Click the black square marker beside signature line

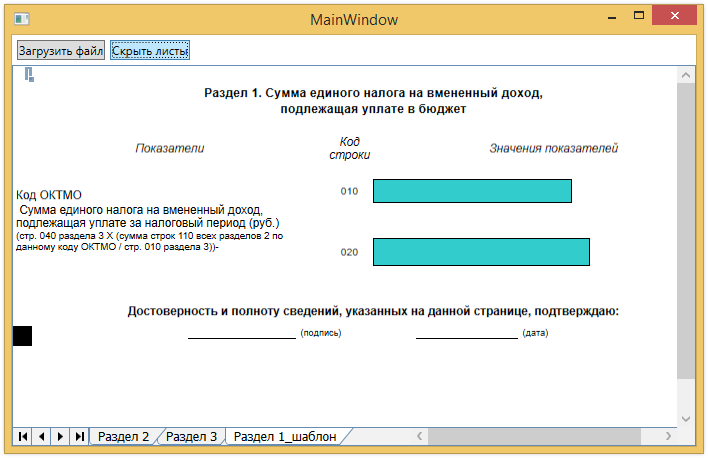pos(22,336)
